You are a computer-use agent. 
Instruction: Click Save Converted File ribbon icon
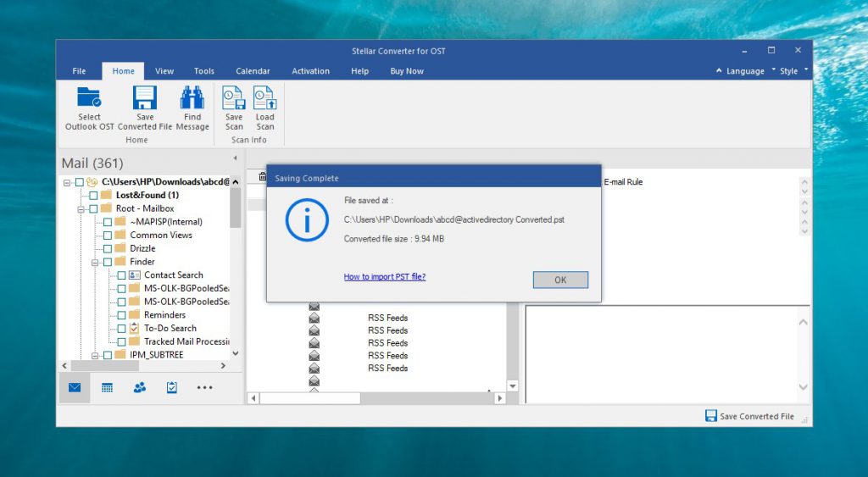pos(145,97)
